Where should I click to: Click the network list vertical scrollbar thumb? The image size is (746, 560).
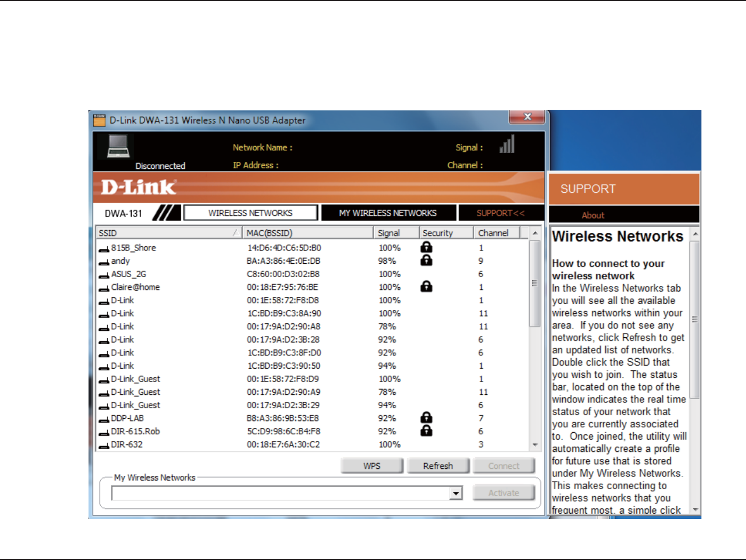tap(535, 283)
